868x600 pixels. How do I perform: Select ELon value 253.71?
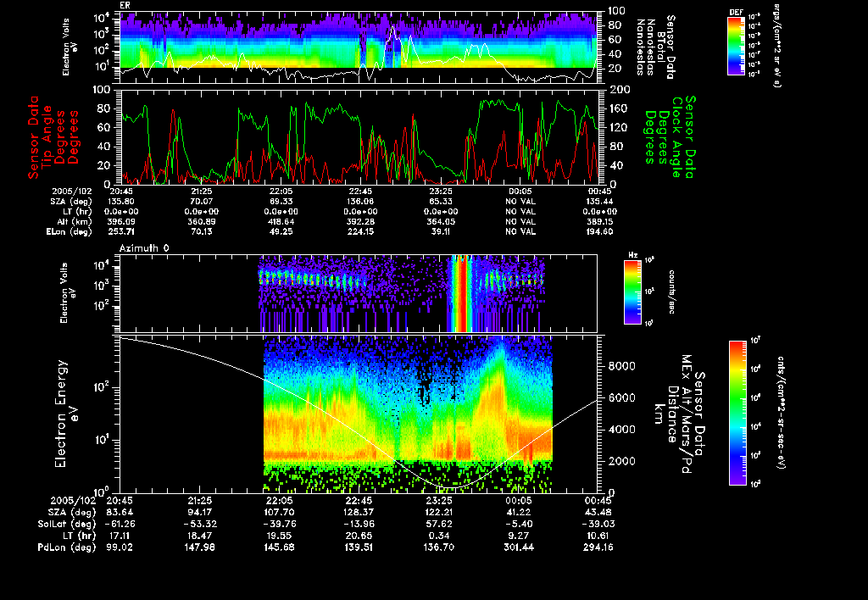coord(120,232)
